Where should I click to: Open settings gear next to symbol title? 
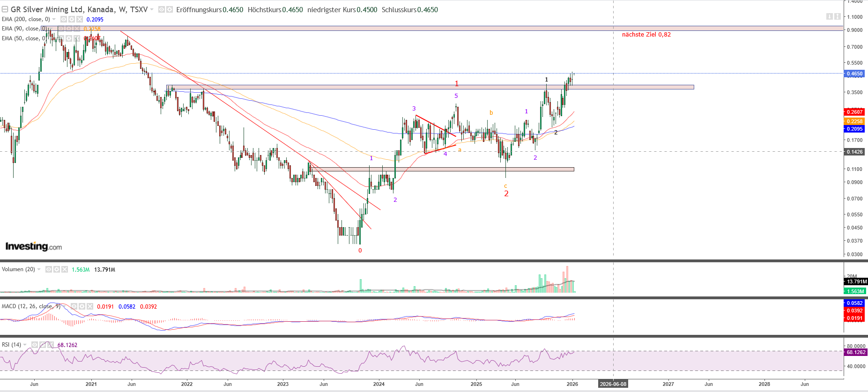(x=169, y=9)
